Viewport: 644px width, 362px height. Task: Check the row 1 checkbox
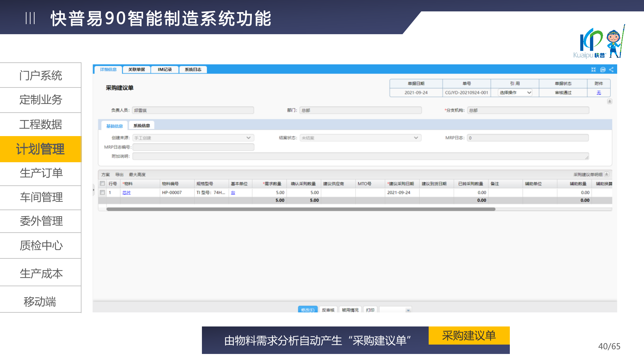tap(102, 192)
